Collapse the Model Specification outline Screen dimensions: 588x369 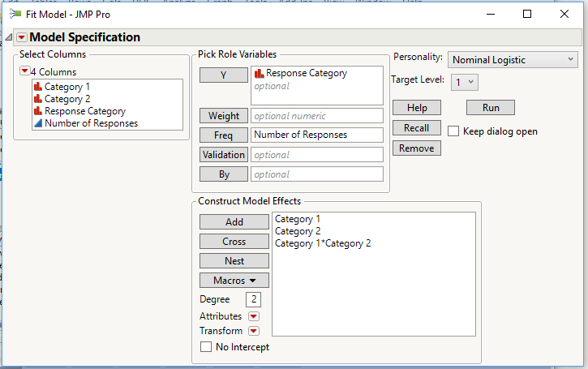point(9,37)
